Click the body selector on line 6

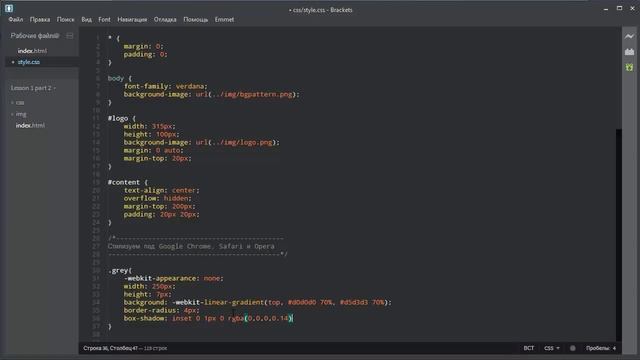click(116, 78)
